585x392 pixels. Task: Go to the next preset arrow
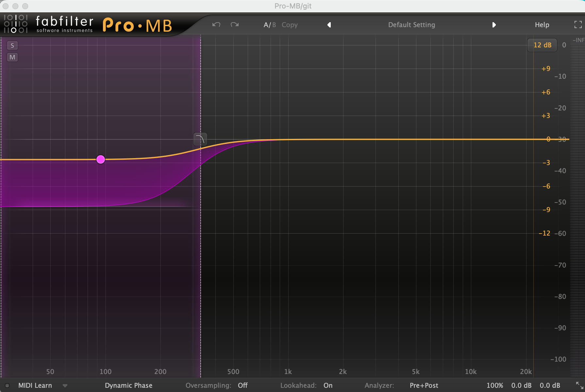(494, 25)
